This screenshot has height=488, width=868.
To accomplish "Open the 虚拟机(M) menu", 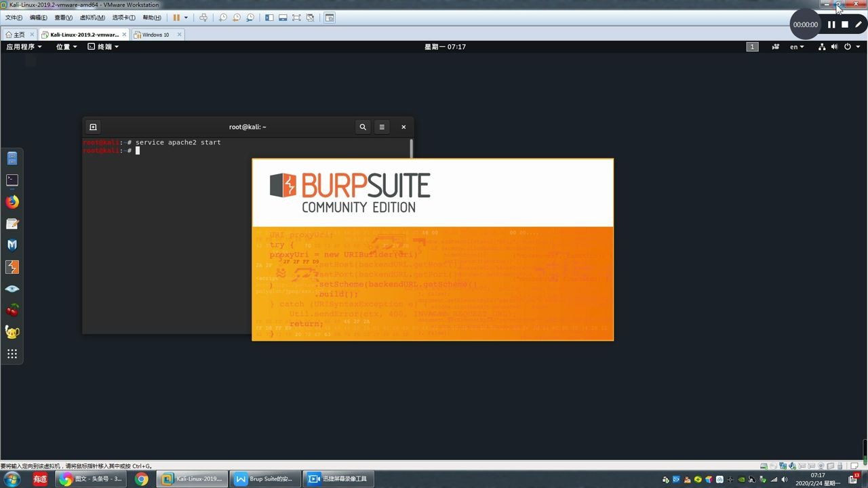I will tap(92, 18).
